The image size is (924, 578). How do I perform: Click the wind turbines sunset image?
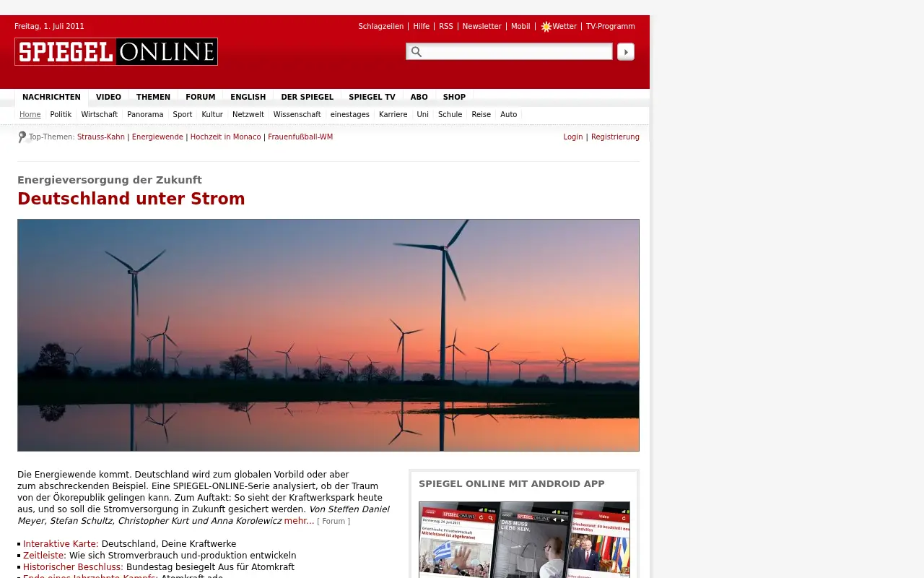click(x=328, y=335)
